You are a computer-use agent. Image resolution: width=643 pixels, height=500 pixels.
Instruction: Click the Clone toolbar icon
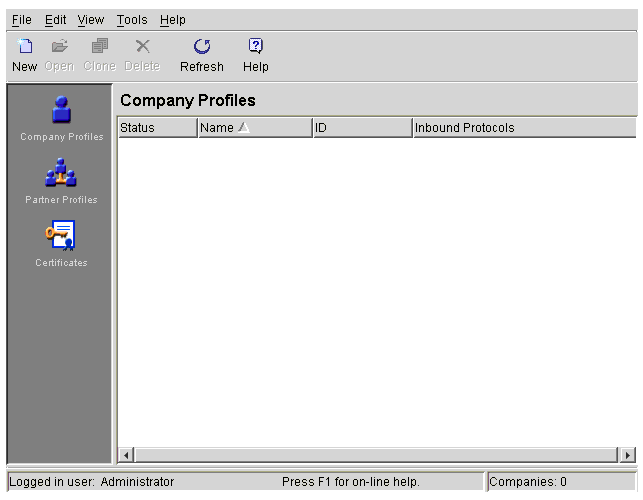(x=100, y=46)
